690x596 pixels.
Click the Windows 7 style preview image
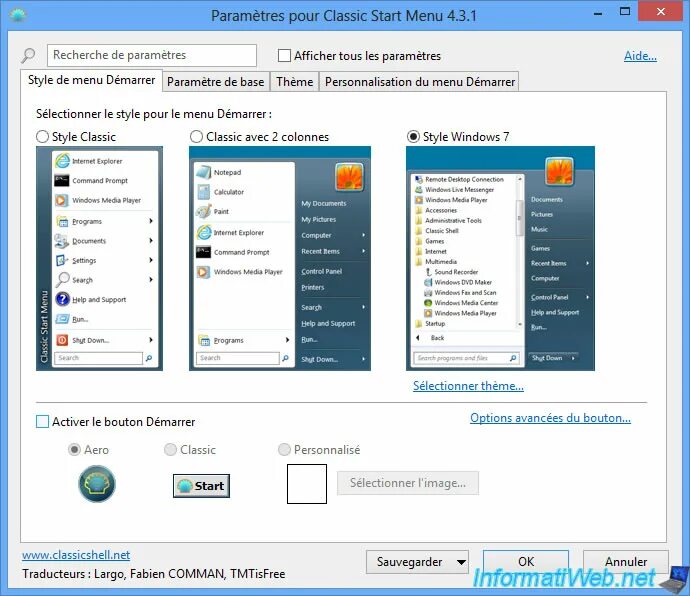click(x=500, y=258)
